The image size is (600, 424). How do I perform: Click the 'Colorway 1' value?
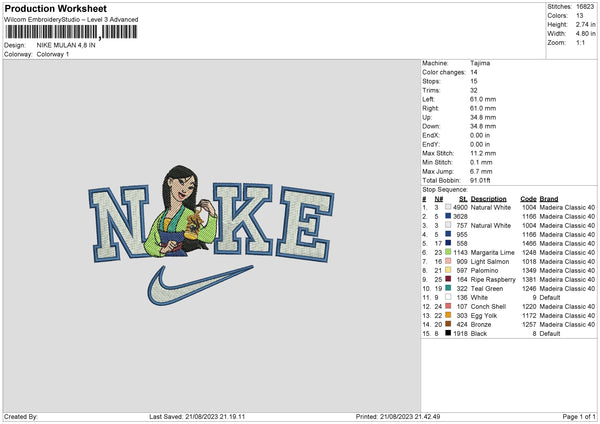(x=53, y=54)
